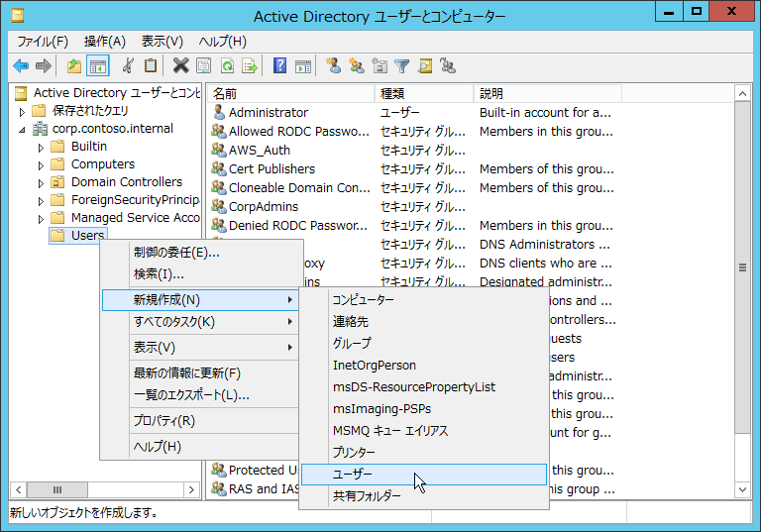Screen dimensions: 761x532
Task: Expand the ForeignSecurityPrincipals tree node
Action: (41, 201)
